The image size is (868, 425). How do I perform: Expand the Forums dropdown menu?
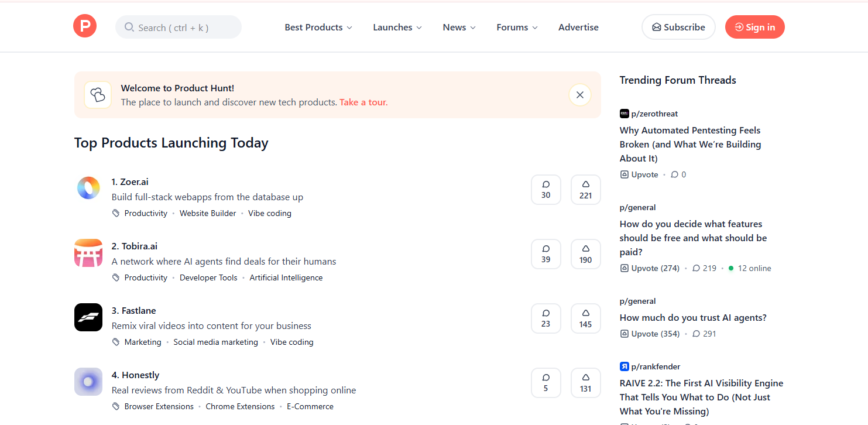click(x=517, y=28)
